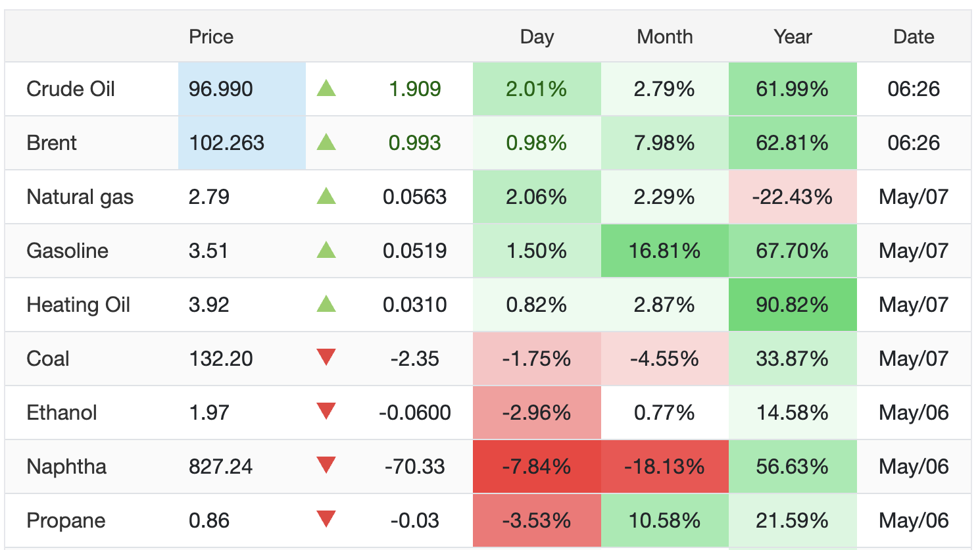Screen dimensions: 980x550
Task: Open the Crude Oil commodity link
Action: point(71,89)
